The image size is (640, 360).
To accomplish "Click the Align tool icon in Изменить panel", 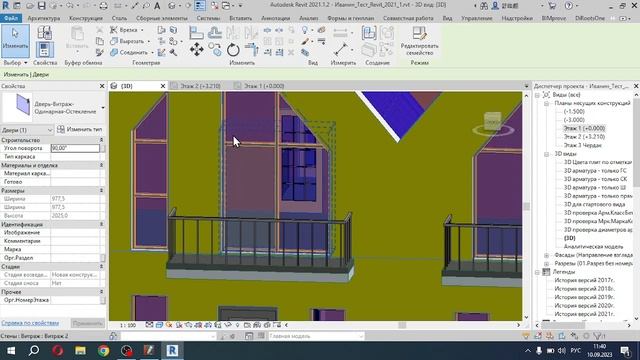I will (x=196, y=33).
